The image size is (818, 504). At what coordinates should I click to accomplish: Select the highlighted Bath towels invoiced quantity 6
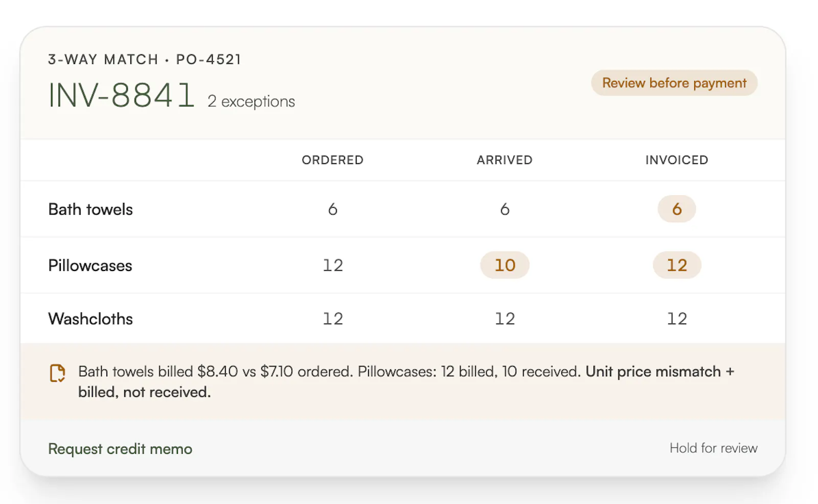pos(676,209)
